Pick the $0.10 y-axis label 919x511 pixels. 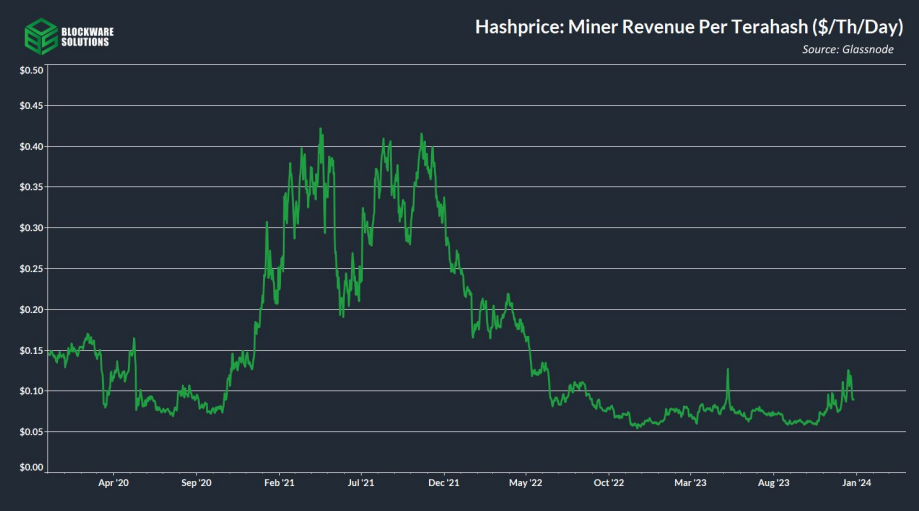point(31,391)
